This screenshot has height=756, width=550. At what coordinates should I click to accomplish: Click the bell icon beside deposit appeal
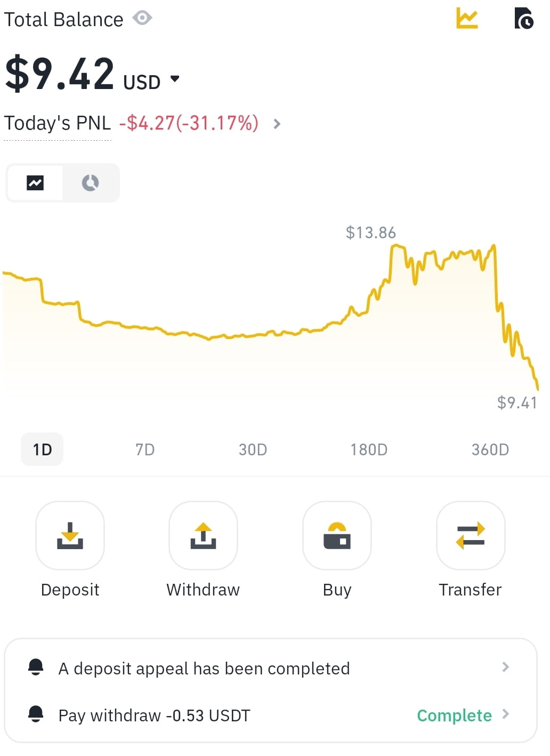coord(36,667)
